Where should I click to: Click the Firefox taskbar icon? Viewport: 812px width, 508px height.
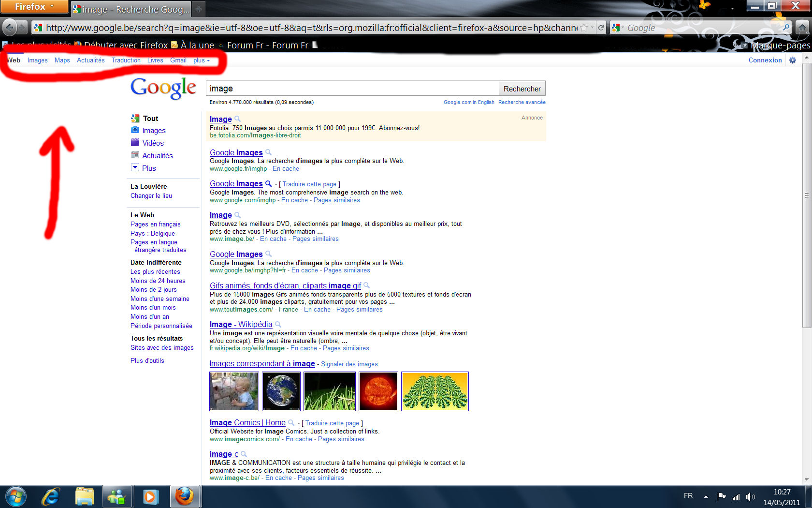point(184,496)
